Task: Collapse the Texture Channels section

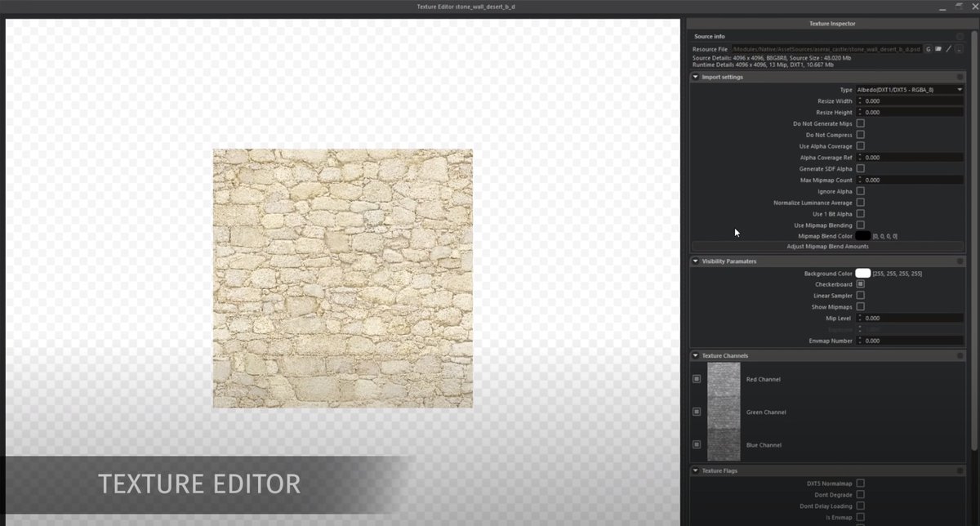Action: (696, 356)
